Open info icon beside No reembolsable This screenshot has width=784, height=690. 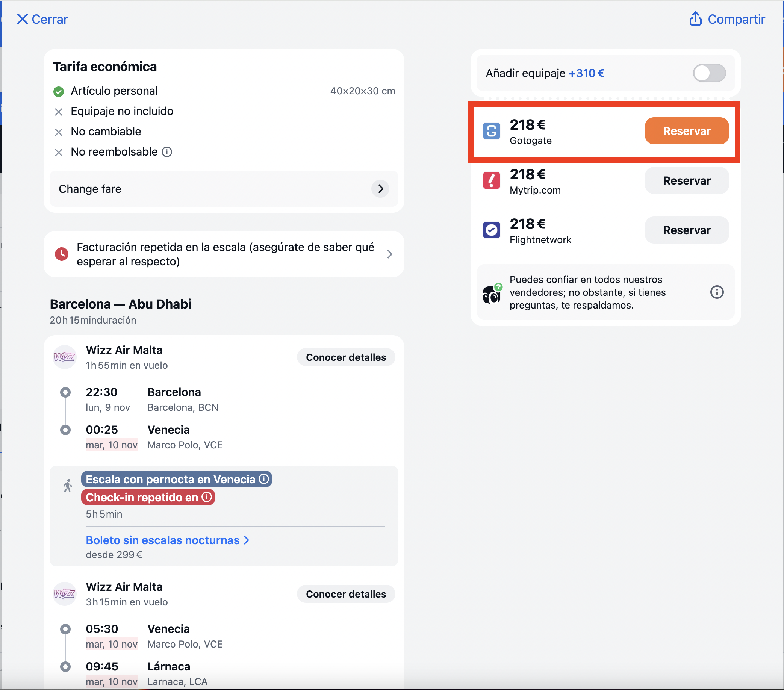coord(167,152)
